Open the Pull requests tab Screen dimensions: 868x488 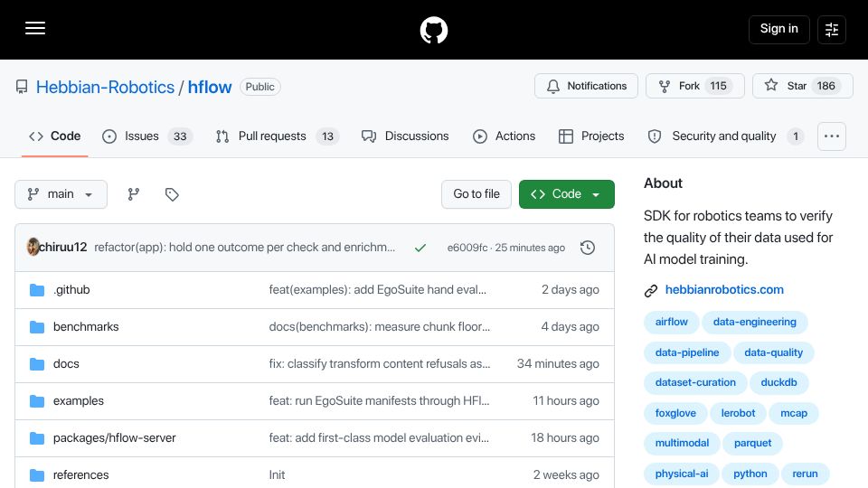pos(278,136)
